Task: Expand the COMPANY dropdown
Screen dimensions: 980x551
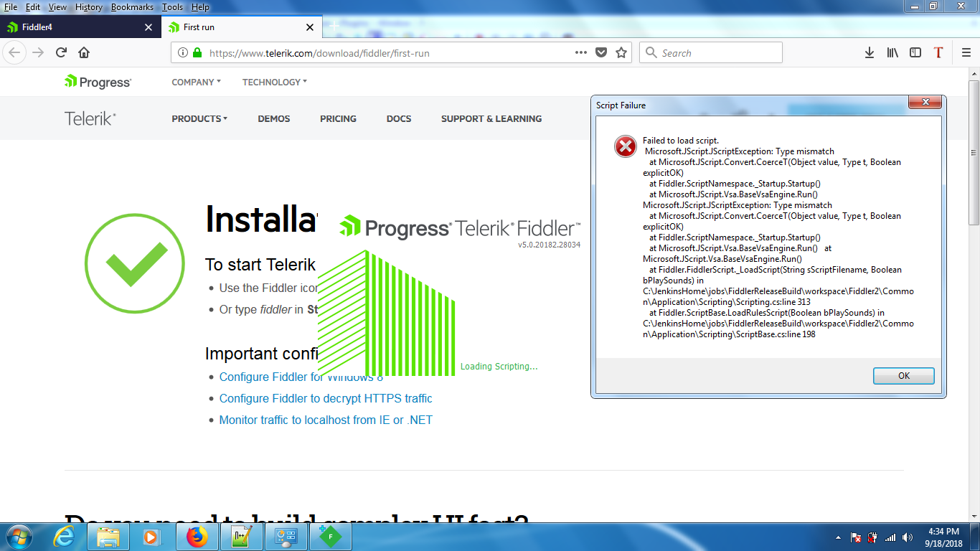Action: tap(196, 82)
